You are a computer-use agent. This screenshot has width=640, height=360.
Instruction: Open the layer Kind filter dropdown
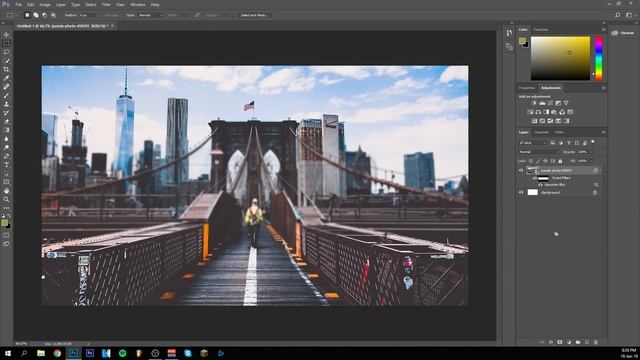coord(533,143)
